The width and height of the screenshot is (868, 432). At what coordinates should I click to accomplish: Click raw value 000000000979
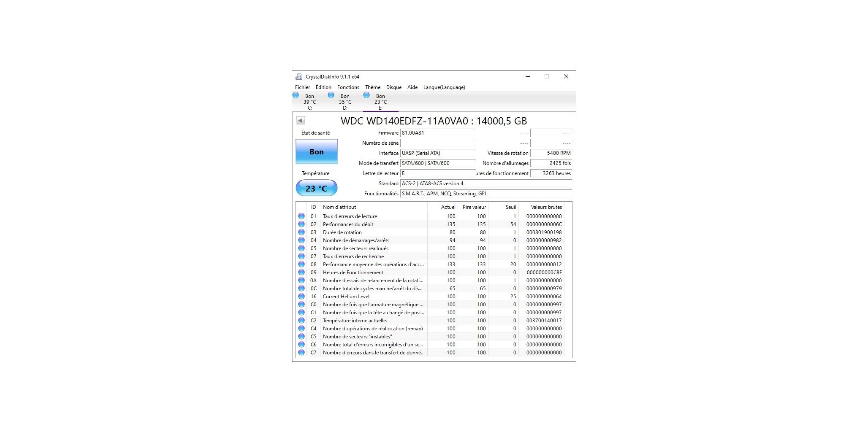pyautogui.click(x=544, y=289)
